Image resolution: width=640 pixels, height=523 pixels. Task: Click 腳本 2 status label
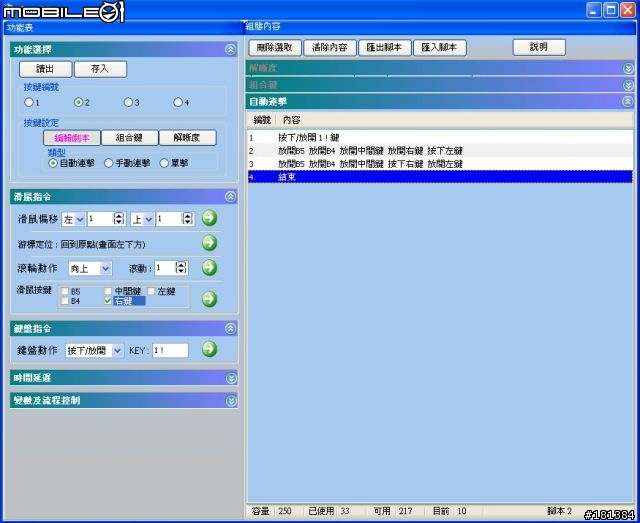point(559,511)
